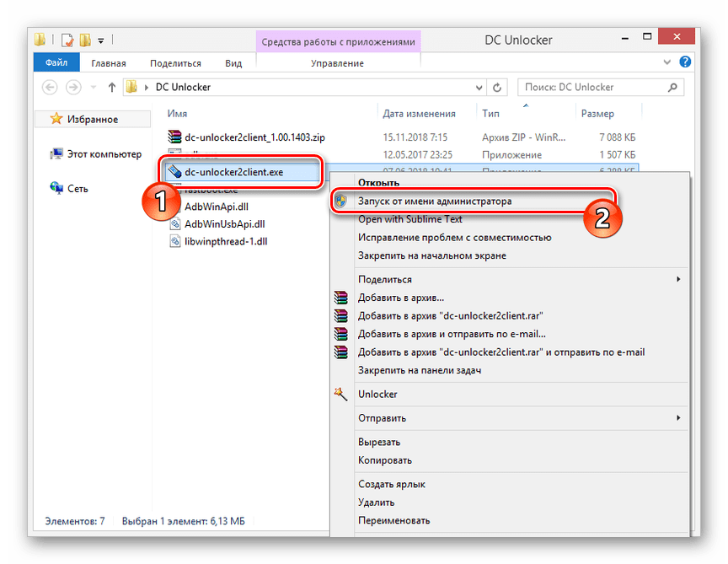Click the Поиск: DC Unlocker search field
The image size is (728, 564).
point(600,88)
